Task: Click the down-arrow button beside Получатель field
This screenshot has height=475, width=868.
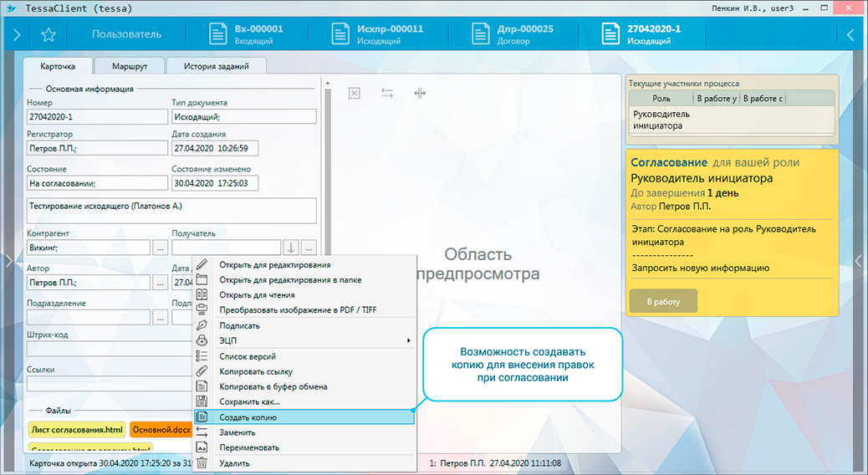Action: [x=291, y=248]
